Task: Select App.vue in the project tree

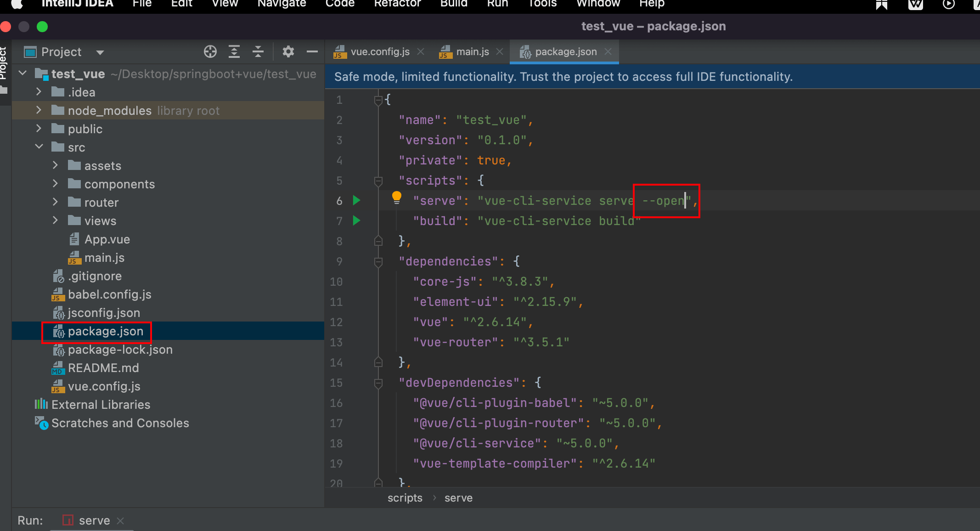Action: point(107,239)
